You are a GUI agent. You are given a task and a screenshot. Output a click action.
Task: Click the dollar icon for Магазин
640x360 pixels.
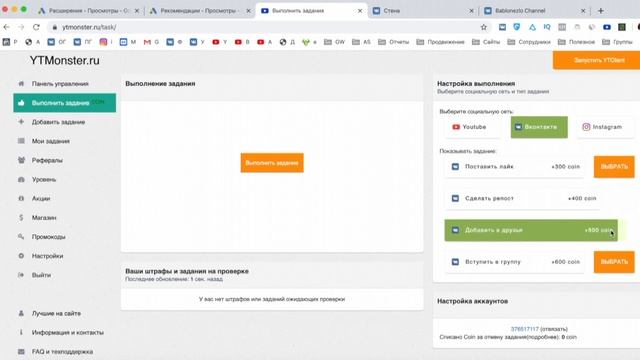(21, 218)
